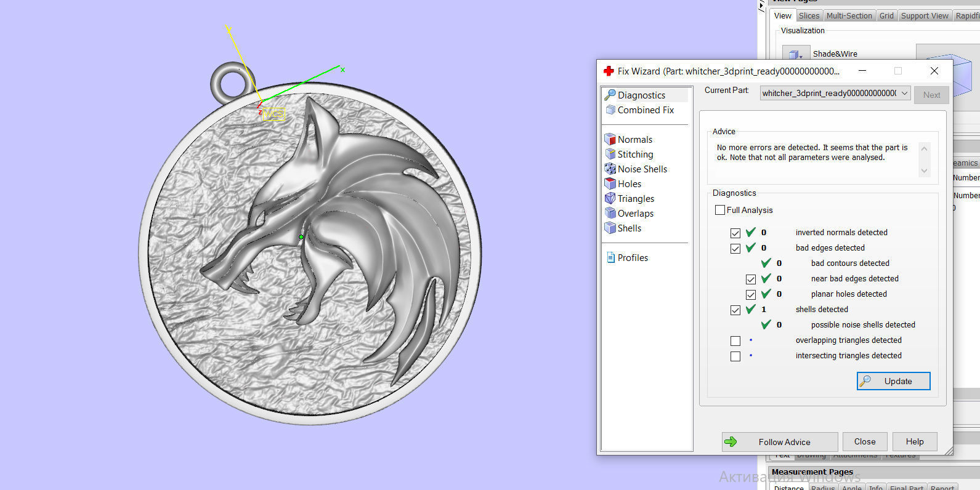Viewport: 980px width, 490px height.
Task: Close the Fix Wizard via Close button
Action: click(x=865, y=441)
